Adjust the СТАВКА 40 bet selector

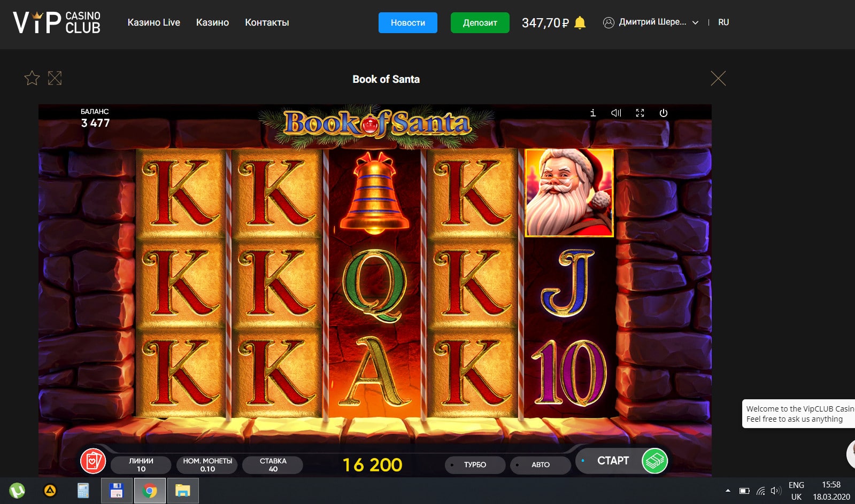point(273,465)
